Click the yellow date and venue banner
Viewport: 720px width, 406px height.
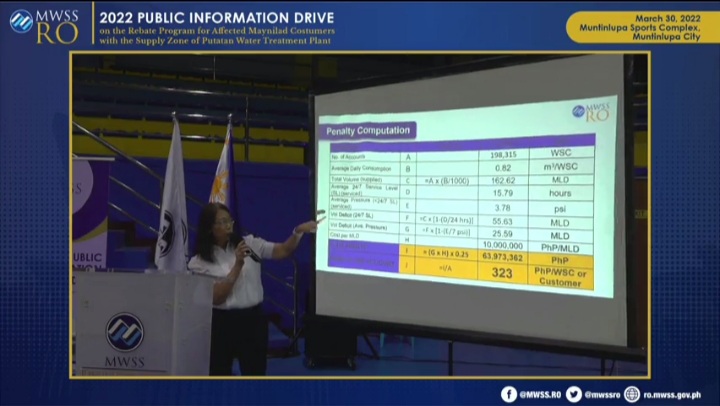point(642,25)
